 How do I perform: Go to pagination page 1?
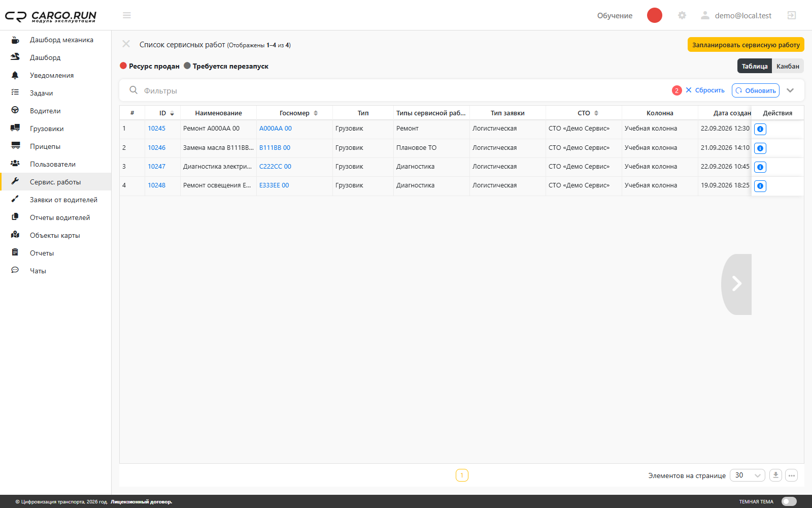[x=462, y=475]
